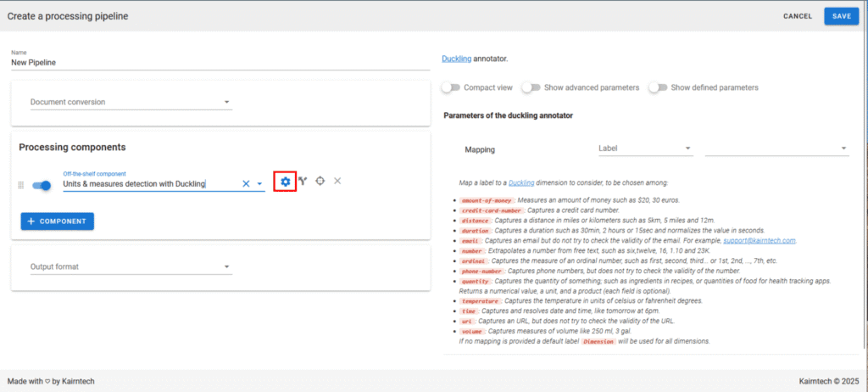Add a new component with + COMPONENT
The image size is (868, 392).
[x=58, y=221]
